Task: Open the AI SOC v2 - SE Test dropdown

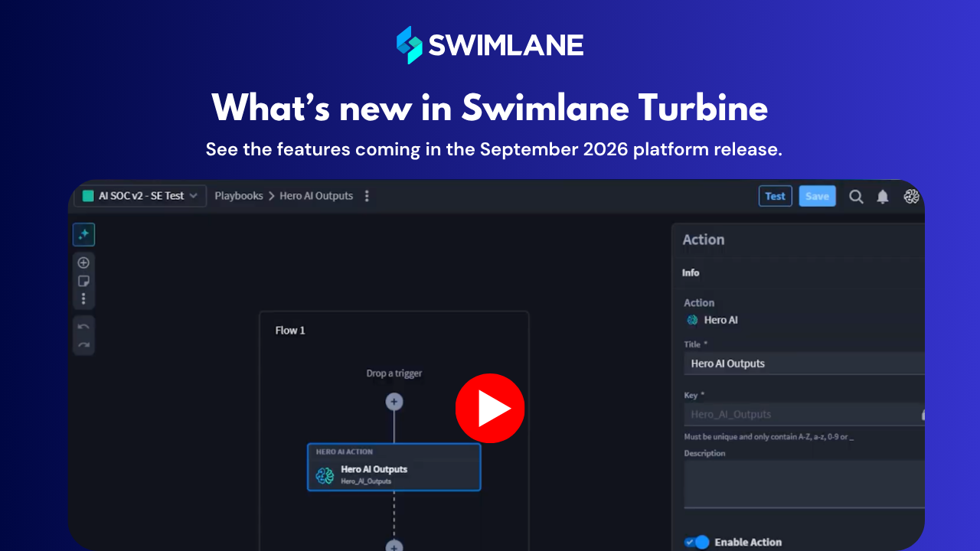Action: [141, 196]
